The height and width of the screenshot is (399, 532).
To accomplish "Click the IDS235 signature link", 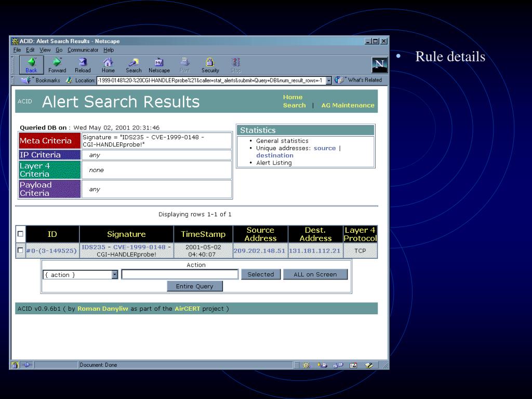I will (94, 247).
